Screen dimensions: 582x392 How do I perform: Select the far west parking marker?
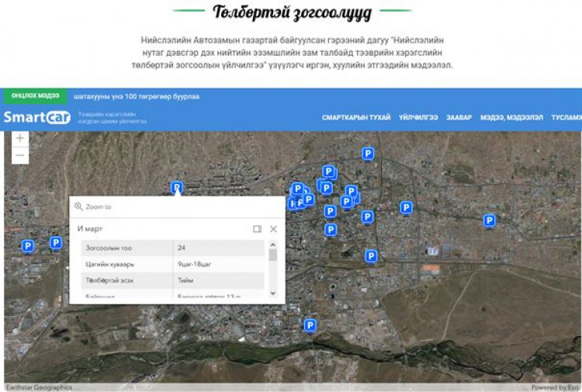pos(28,246)
